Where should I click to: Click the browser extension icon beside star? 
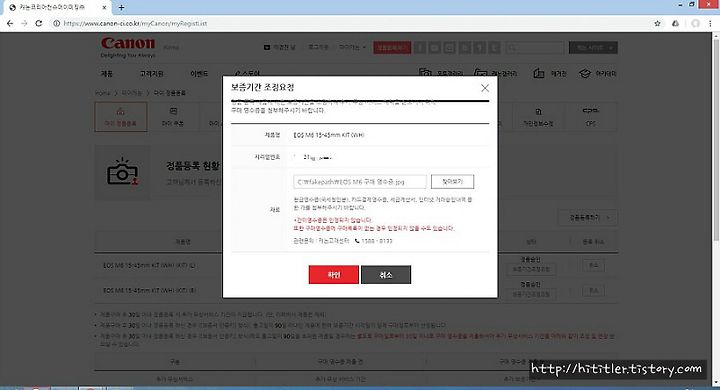click(x=675, y=23)
